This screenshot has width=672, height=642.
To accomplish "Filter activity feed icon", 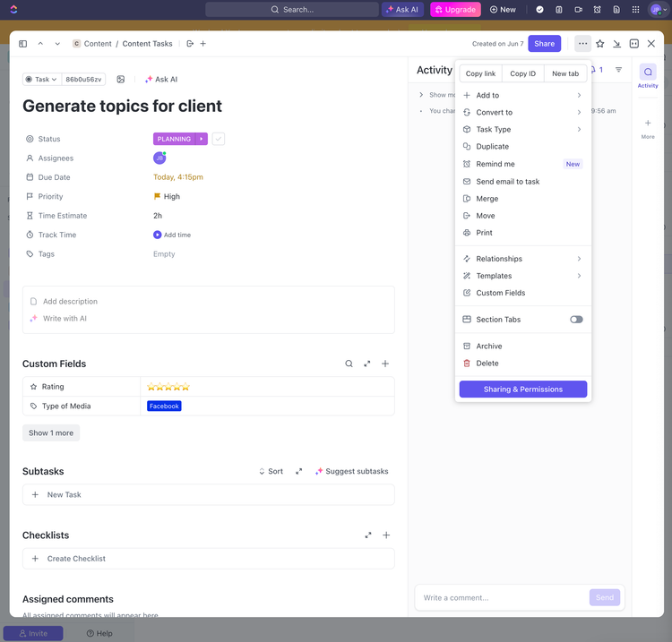I will pos(618,70).
